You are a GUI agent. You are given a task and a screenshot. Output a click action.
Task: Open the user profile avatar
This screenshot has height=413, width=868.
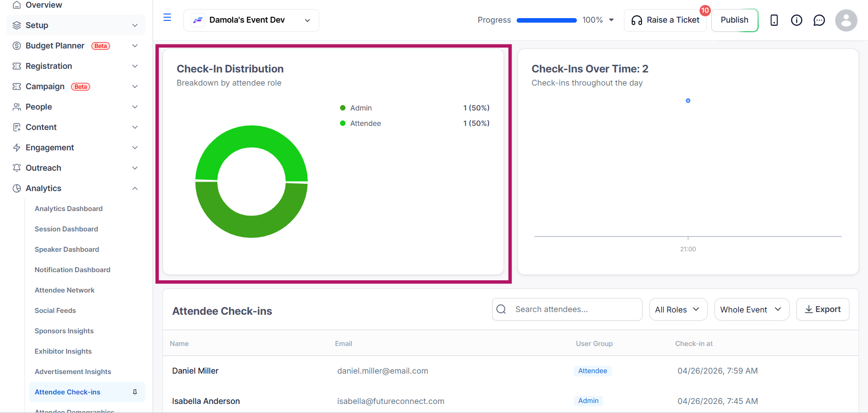point(846,20)
